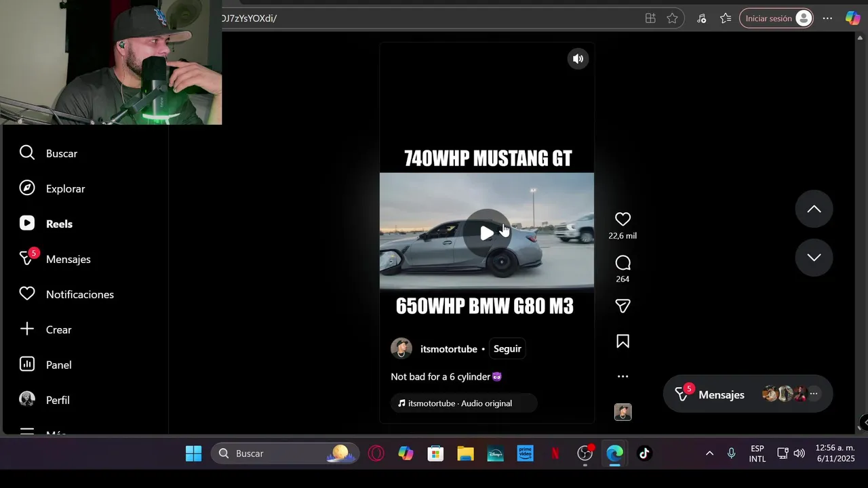
Task: Open Disney+ taskbar icon
Action: [495, 453]
